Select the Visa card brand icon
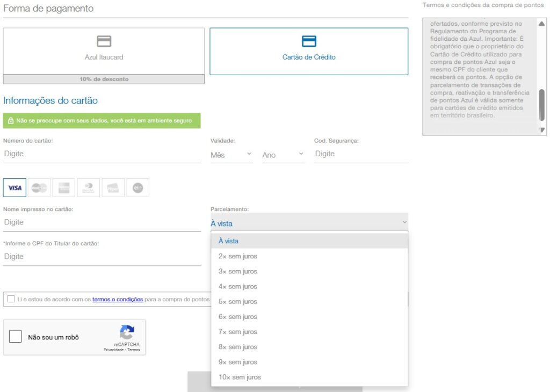The height and width of the screenshot is (392, 550). coord(15,188)
